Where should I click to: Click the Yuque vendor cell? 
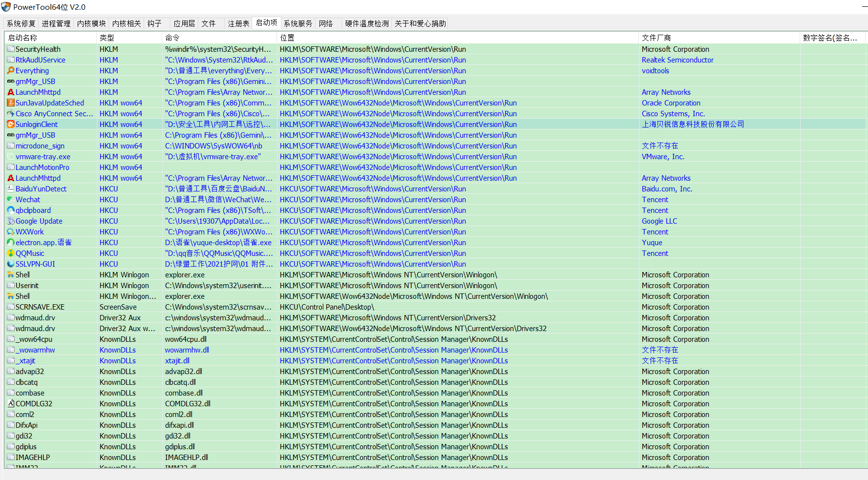click(x=652, y=242)
